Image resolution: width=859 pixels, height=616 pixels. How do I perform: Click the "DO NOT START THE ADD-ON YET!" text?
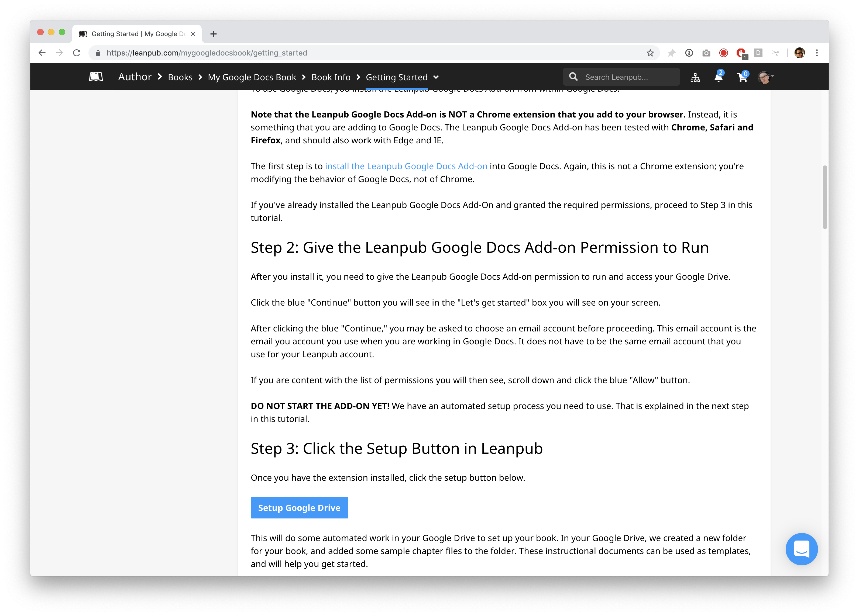[320, 406]
